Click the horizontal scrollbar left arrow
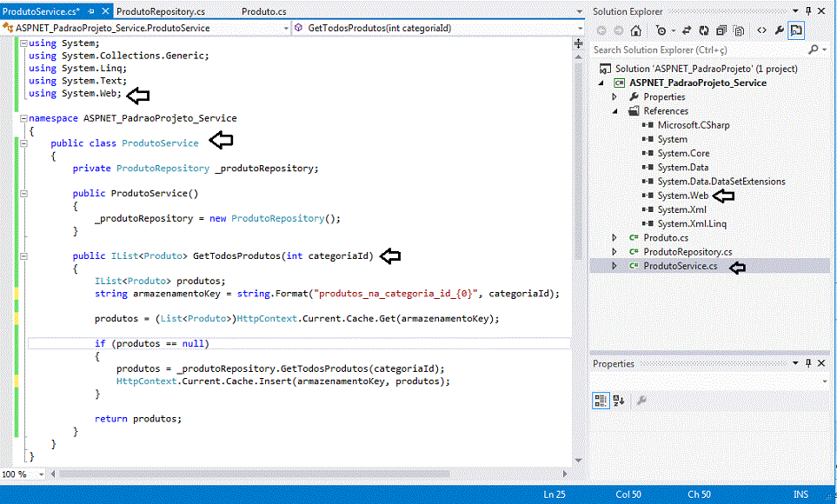The width and height of the screenshot is (837, 504). [53, 474]
